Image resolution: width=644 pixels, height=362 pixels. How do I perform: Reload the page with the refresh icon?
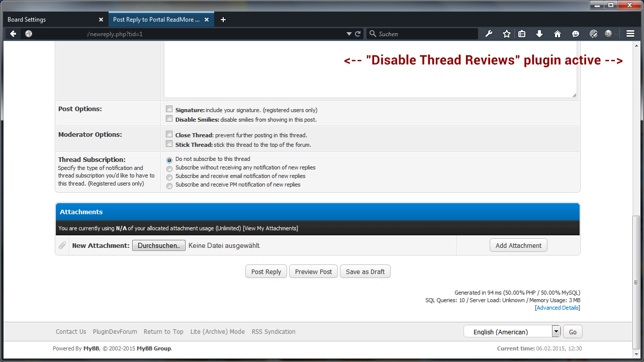[x=358, y=34]
